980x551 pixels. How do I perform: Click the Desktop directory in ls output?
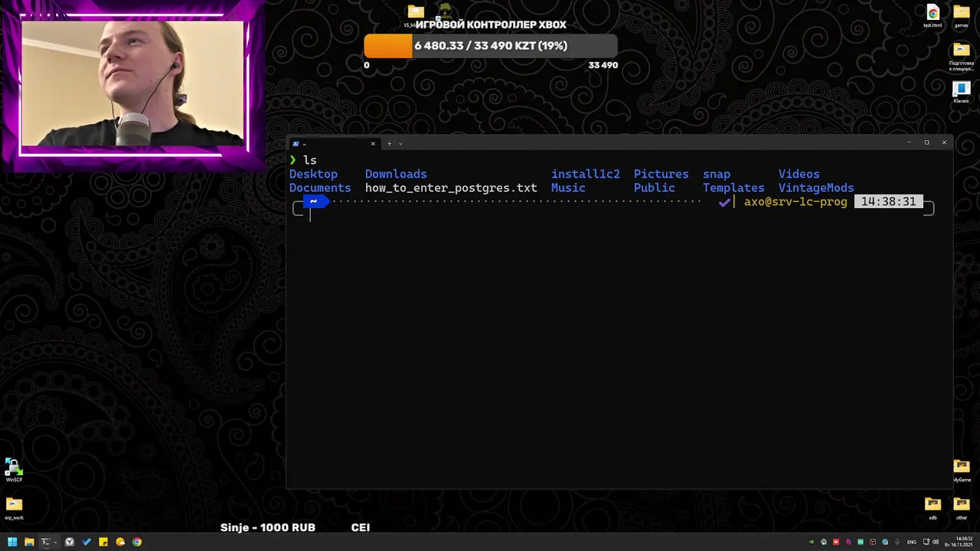[313, 174]
